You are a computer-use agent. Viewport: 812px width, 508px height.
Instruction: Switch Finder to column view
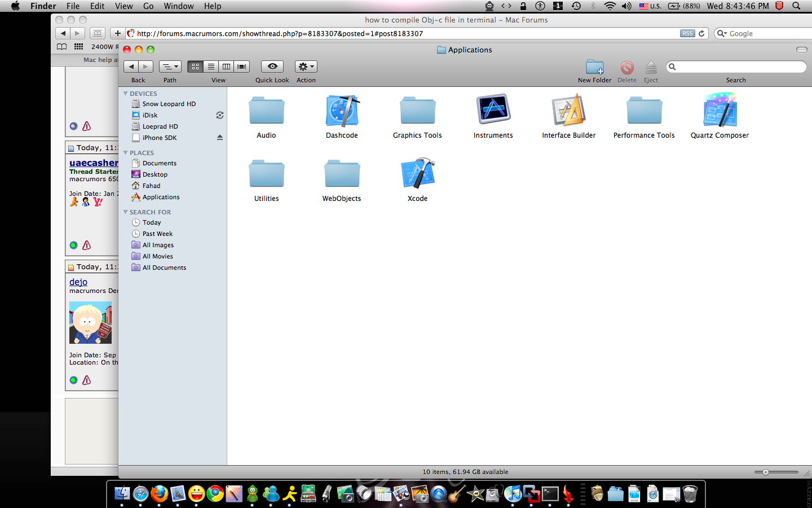click(x=226, y=67)
